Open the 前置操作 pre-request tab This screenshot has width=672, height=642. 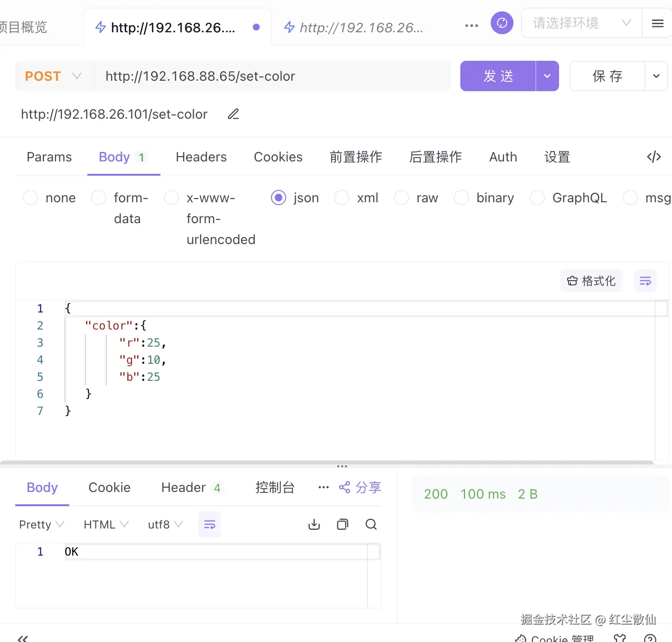[356, 157]
